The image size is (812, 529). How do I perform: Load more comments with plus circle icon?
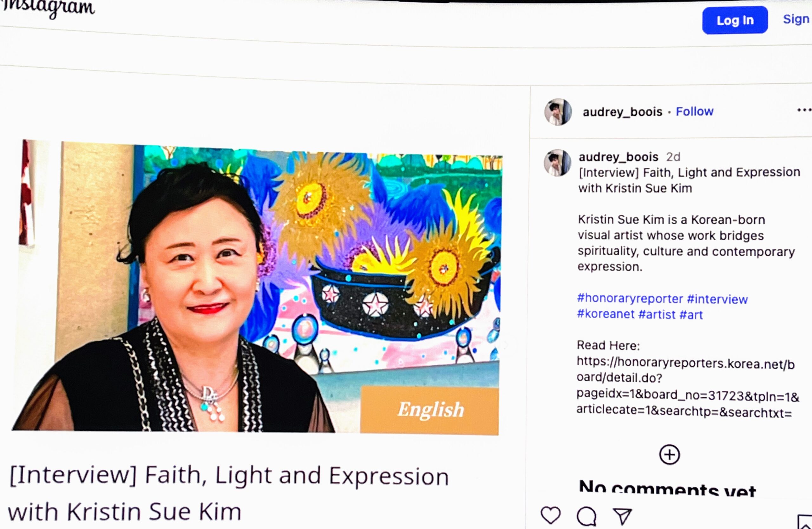click(x=669, y=455)
